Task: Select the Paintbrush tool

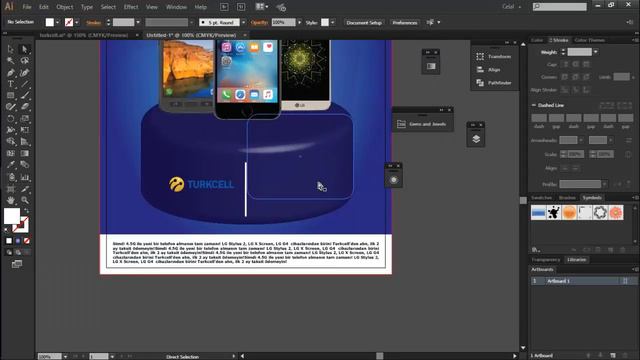Action: click(24, 96)
